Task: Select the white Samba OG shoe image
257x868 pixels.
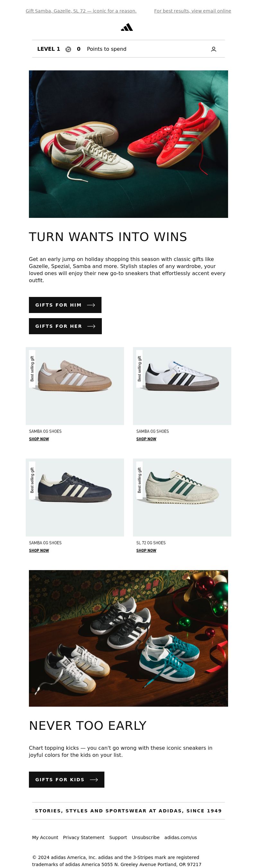Action: pos(182,386)
